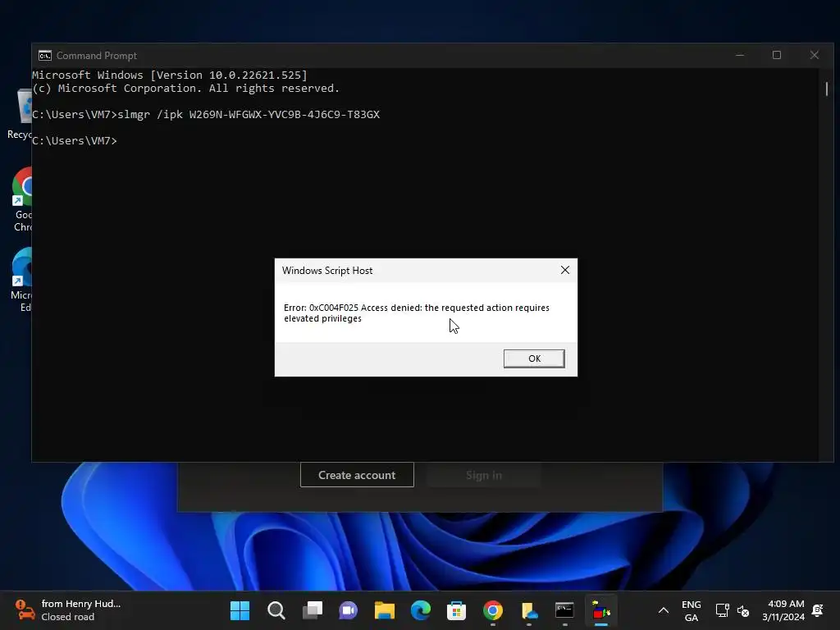840x630 pixels.
Task: Click the muted volume tray icon
Action: click(x=743, y=610)
